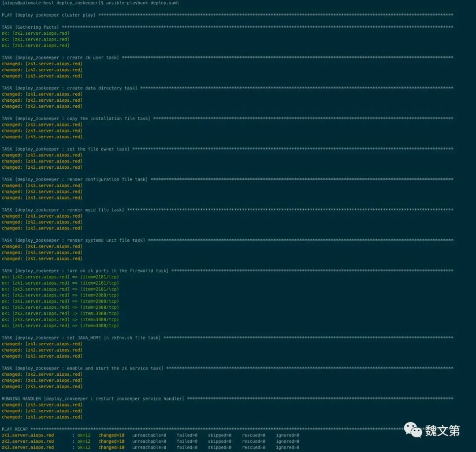Click zk2 changed line under copy installation file task
Image resolution: width=476 pixels, height=452 pixels.
coord(42,124)
